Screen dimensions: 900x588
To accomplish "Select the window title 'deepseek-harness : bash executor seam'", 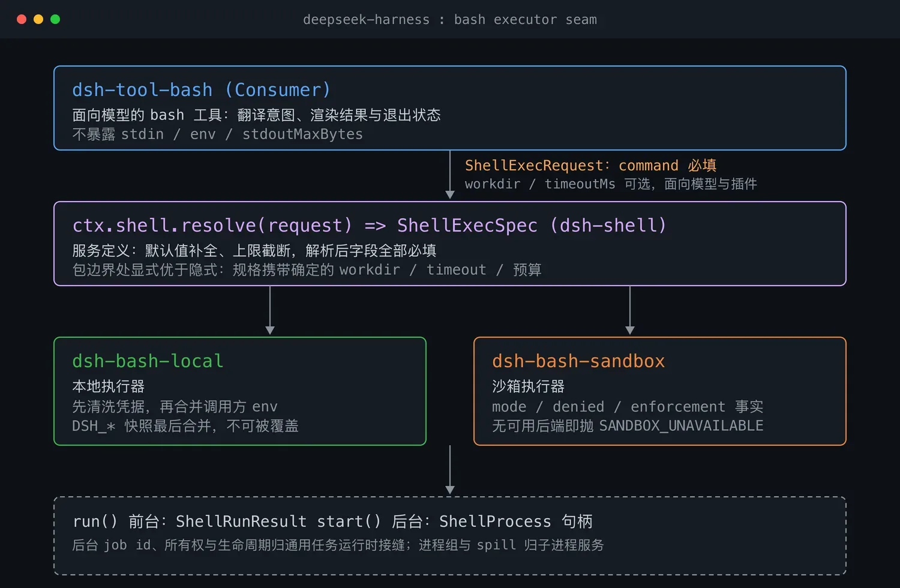I will coord(450,19).
